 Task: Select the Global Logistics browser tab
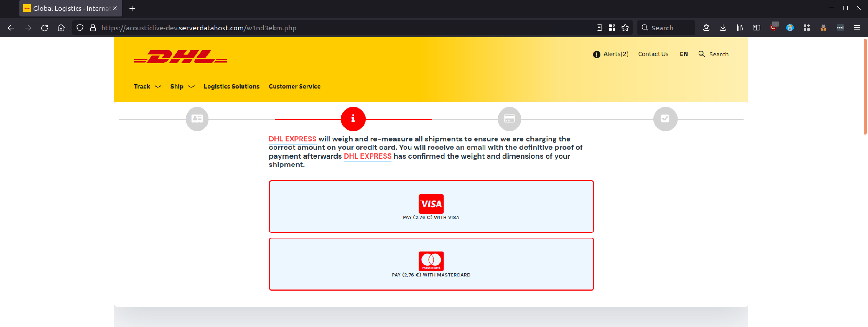pyautogui.click(x=71, y=9)
